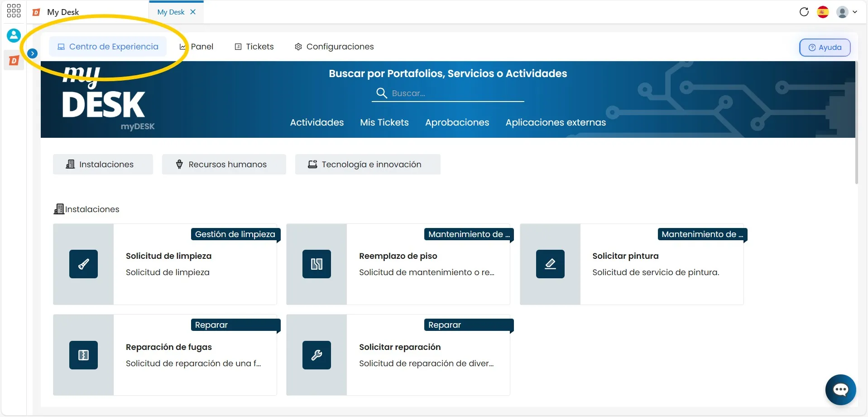Open the chat bubble widget
This screenshot has width=868, height=417.
(840, 390)
